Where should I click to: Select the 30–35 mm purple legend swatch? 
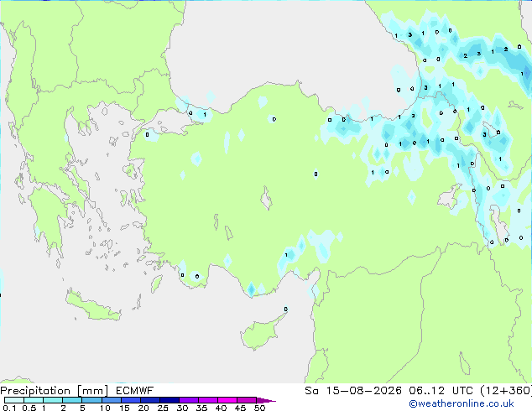point(188,400)
